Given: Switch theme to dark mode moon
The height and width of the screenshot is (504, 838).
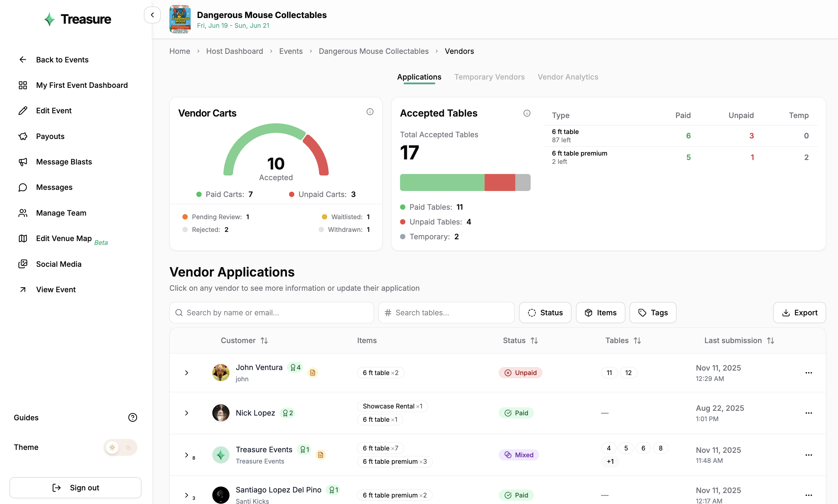Looking at the screenshot, I should pos(129,447).
